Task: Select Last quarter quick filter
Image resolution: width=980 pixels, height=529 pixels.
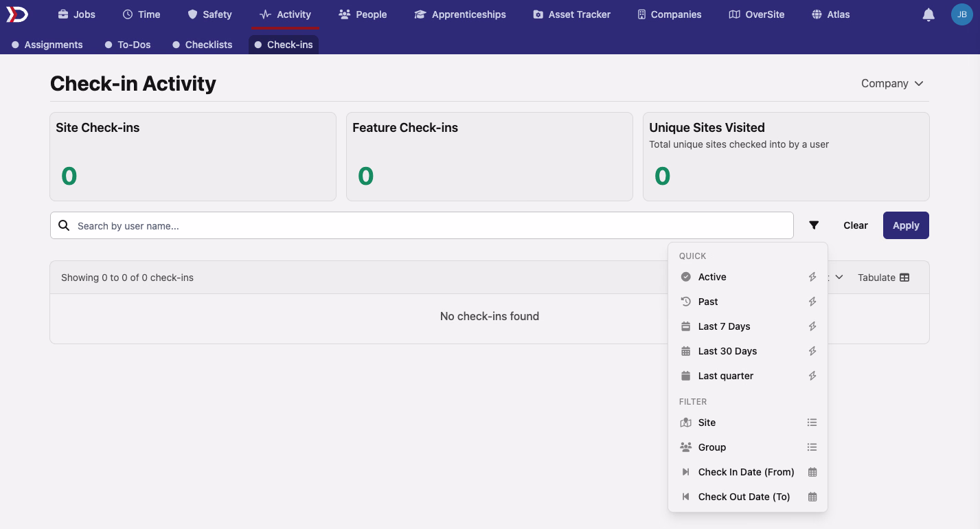Action: [748, 376]
